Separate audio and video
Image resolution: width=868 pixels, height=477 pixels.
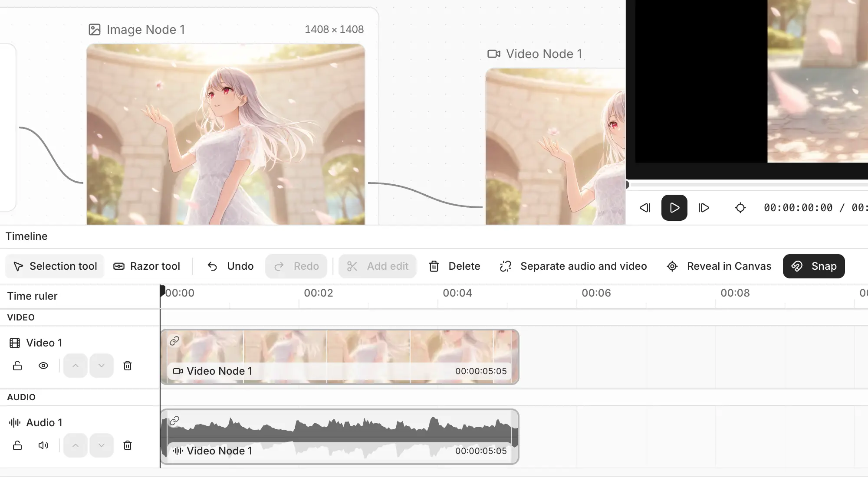click(x=573, y=266)
